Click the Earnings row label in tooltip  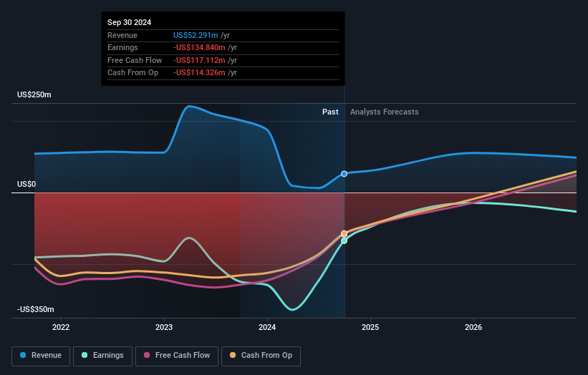click(x=122, y=47)
